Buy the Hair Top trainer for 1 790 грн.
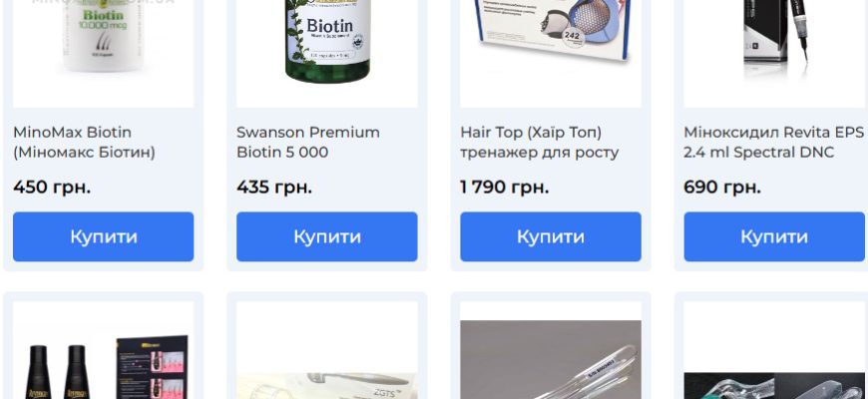Image resolution: width=868 pixels, height=399 pixels. pyautogui.click(x=551, y=236)
